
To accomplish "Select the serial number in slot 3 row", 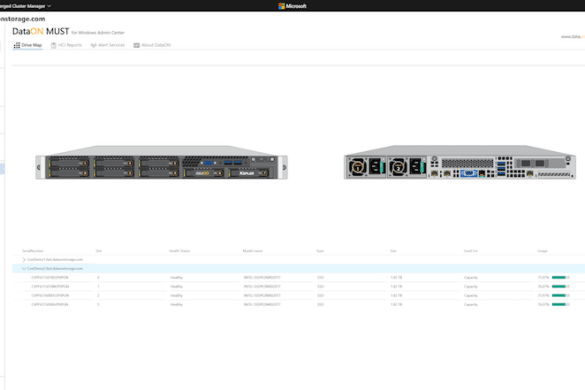I will click(50, 305).
